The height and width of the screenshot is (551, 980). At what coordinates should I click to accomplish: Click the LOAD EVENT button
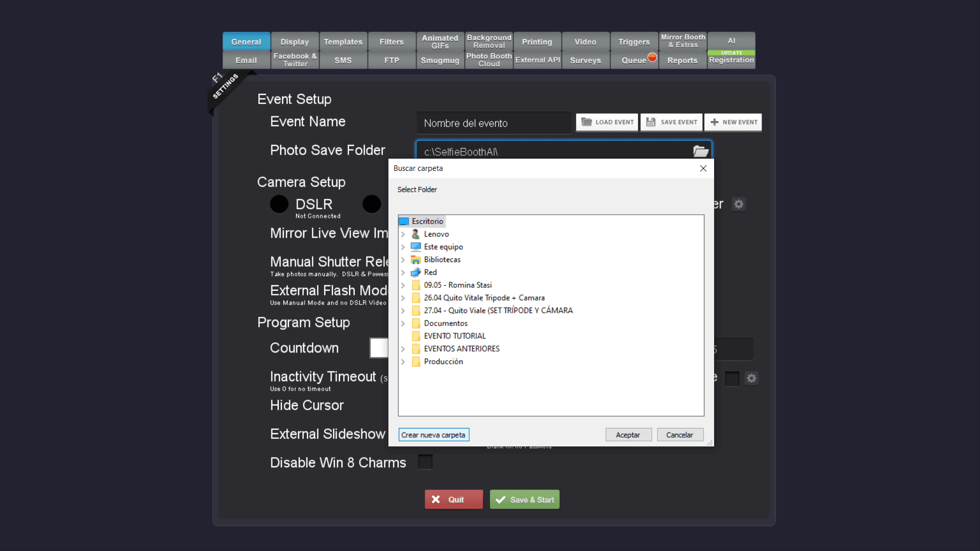(x=607, y=122)
